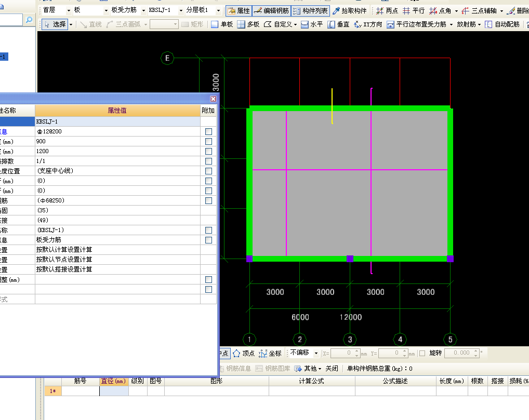529x420 pixels.
Task: Select row 1* in rebar table
Action: tap(52, 391)
